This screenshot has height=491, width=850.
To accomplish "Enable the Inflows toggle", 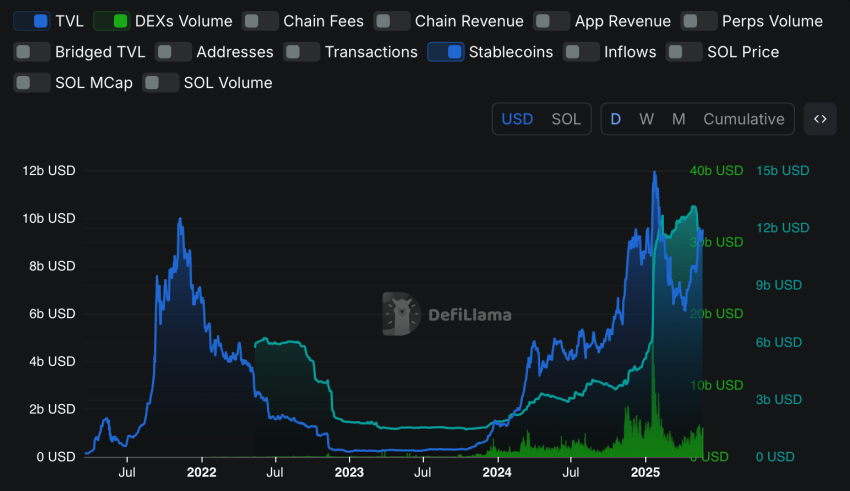I will click(581, 52).
